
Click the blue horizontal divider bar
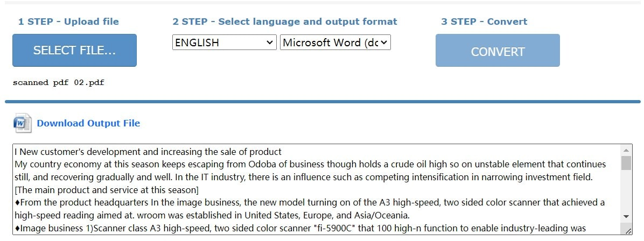322,101
